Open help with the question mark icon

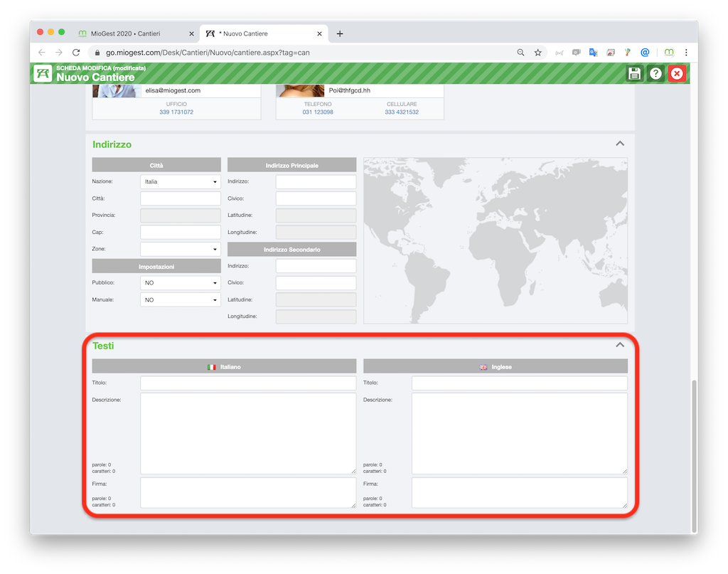(655, 73)
